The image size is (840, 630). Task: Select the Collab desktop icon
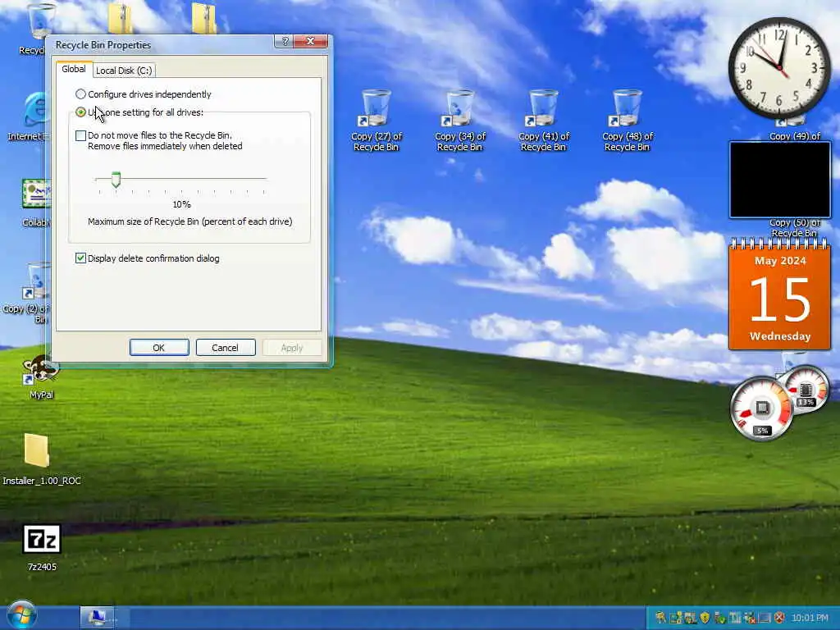(35, 203)
